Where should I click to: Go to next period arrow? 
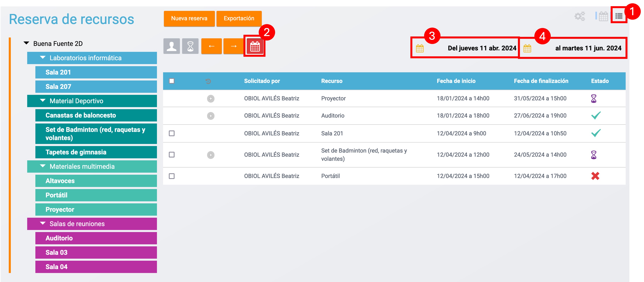coord(233,46)
